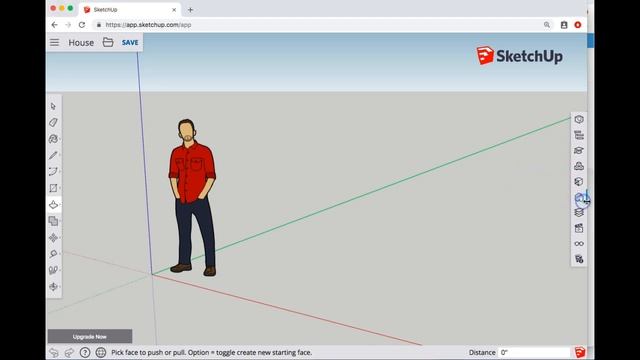Open the language globe icon
This screenshot has width=640, height=360.
101,352
